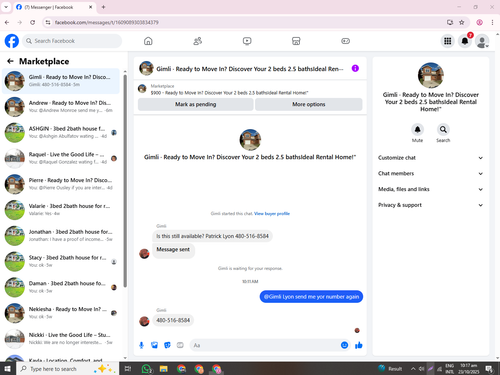
Task: Click the browser address bar URL
Action: point(107,22)
